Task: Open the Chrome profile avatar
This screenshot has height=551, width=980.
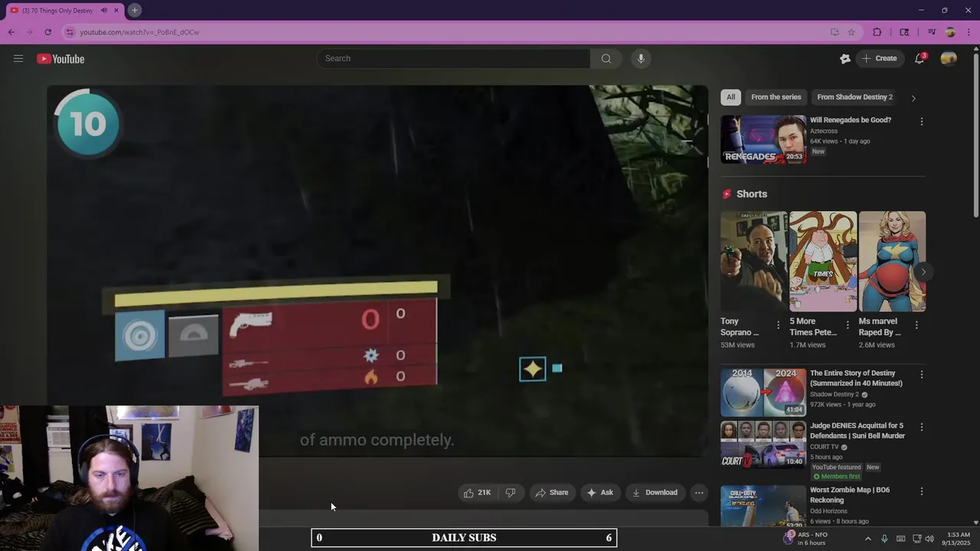Action: [x=950, y=32]
